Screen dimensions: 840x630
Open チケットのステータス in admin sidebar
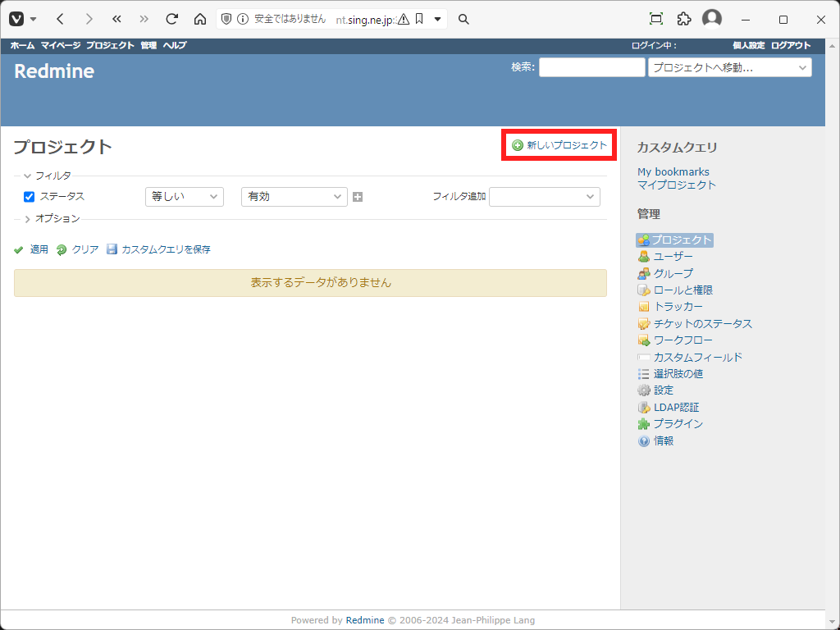click(695, 324)
